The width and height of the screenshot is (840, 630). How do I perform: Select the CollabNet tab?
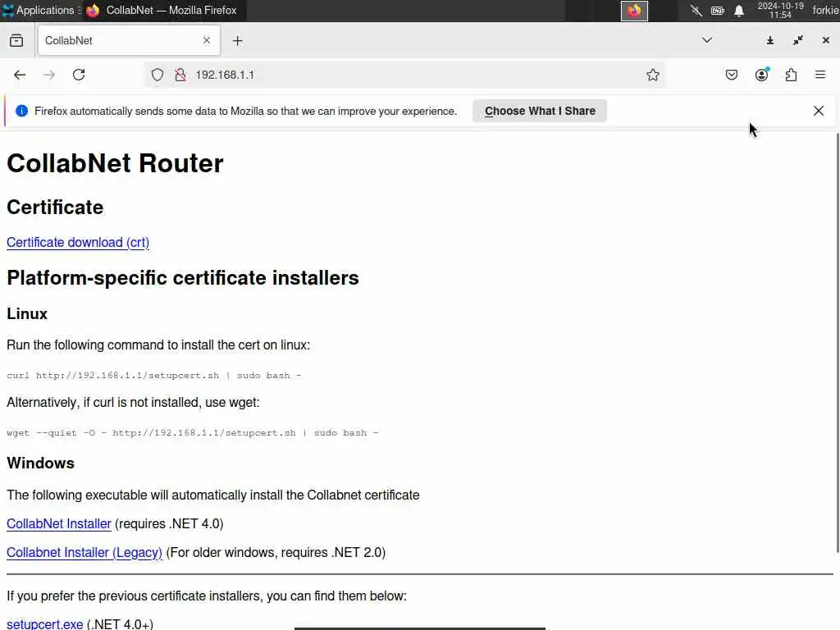click(x=129, y=41)
